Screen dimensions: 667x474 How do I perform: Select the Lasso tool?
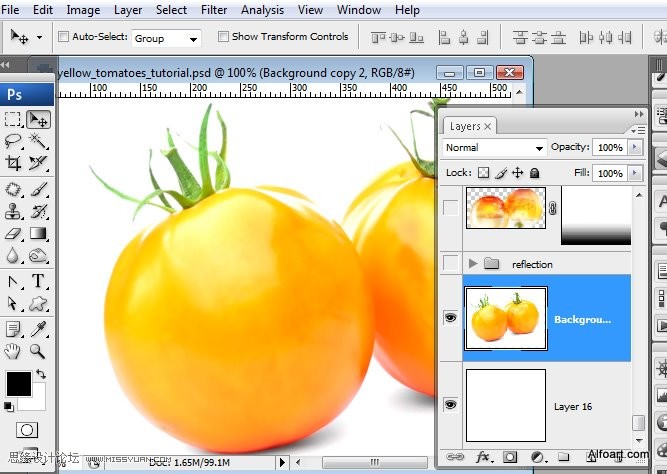tap(13, 141)
